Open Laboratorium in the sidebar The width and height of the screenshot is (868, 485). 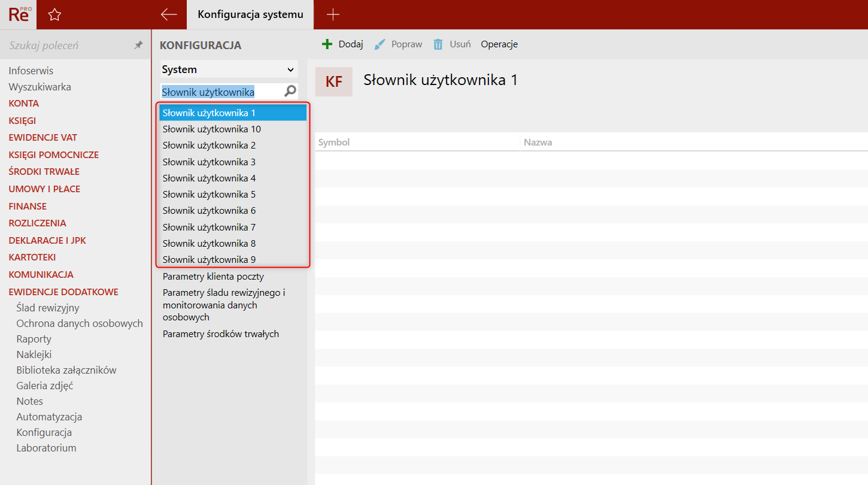point(47,448)
